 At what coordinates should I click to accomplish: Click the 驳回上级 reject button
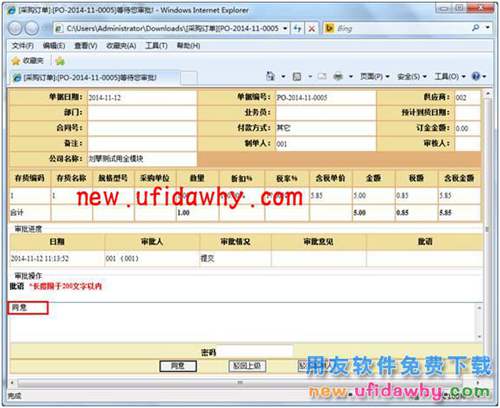247,366
